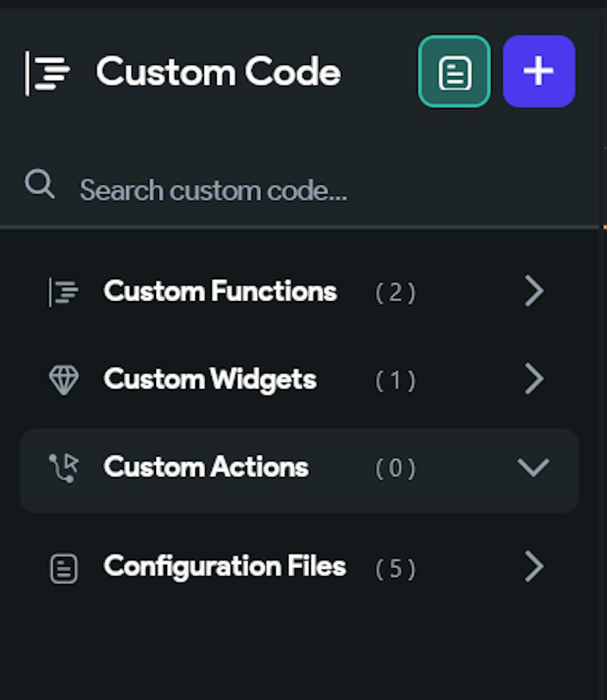The height and width of the screenshot is (700, 607).
Task: Click the purple plus add button
Action: pyautogui.click(x=539, y=72)
